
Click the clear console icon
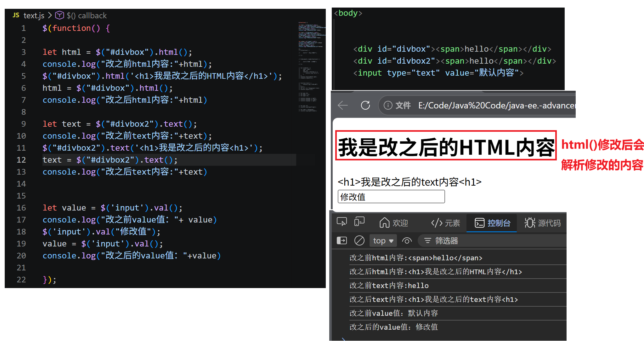pyautogui.click(x=359, y=241)
